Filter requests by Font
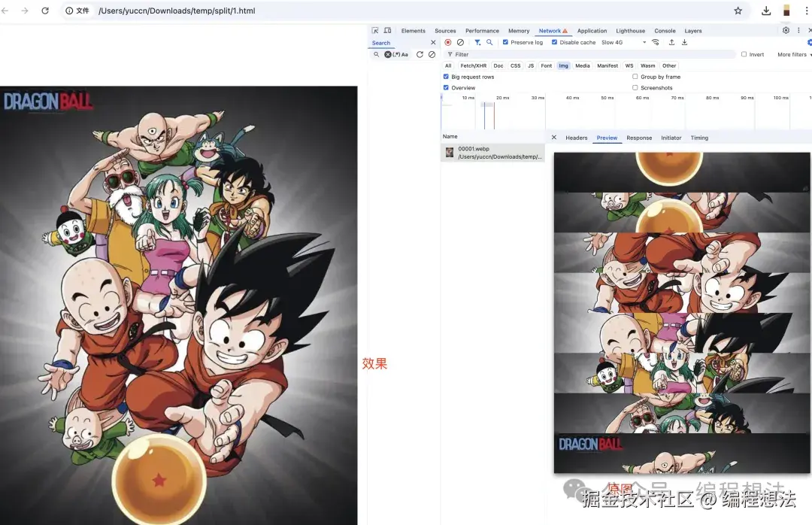This screenshot has width=812, height=525. point(547,66)
